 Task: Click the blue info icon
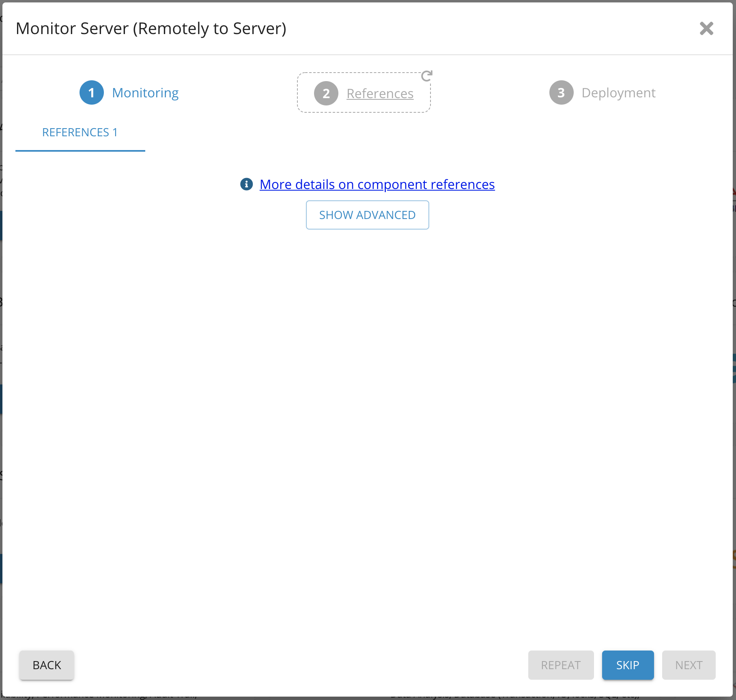[246, 184]
